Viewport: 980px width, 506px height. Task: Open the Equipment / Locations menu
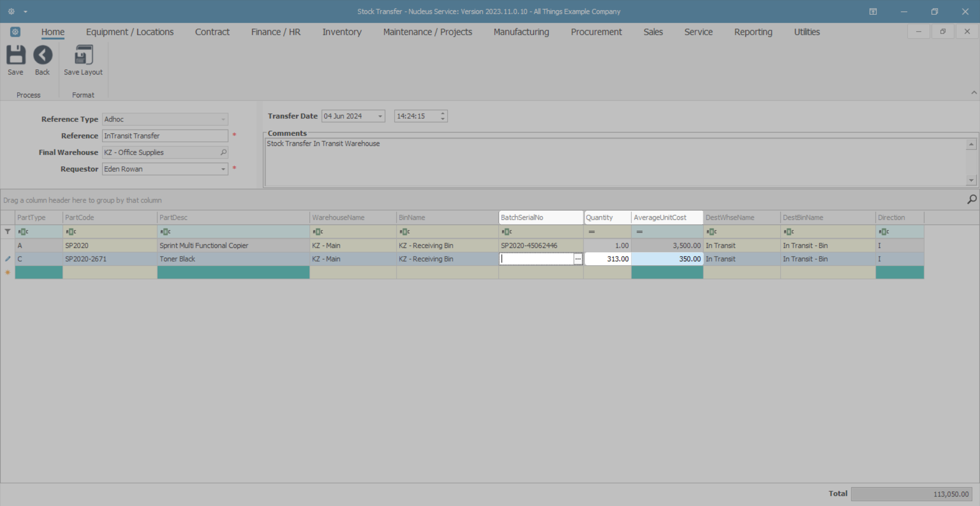tap(130, 32)
